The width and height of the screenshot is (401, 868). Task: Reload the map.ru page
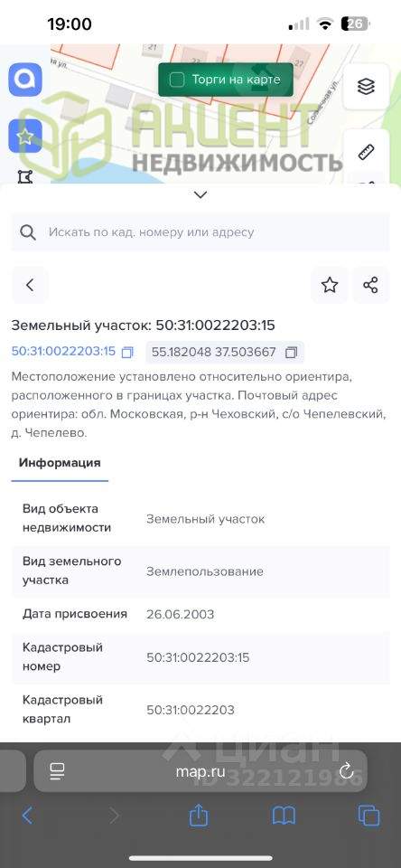346,770
